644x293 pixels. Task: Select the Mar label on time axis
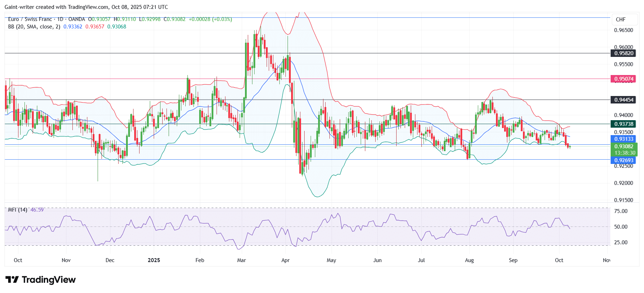pos(241,260)
